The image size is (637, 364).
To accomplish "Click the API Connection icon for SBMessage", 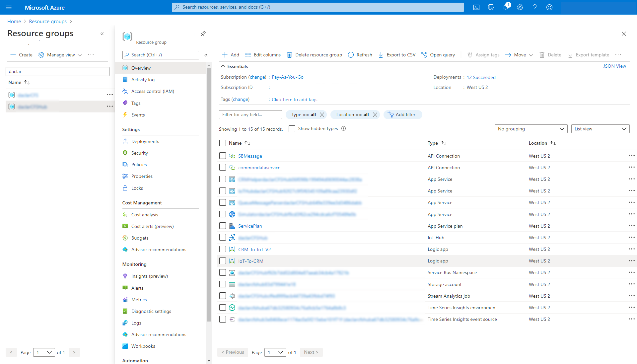I will click(232, 156).
